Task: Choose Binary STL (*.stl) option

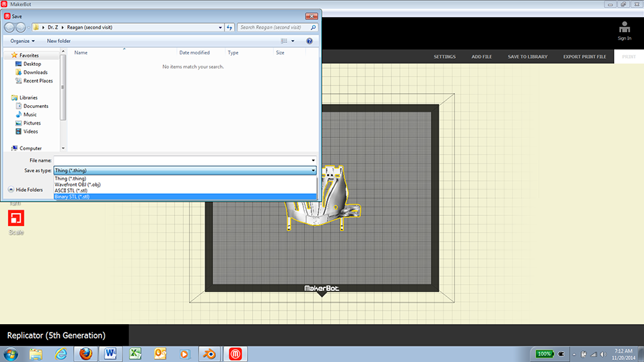Action: tap(185, 197)
